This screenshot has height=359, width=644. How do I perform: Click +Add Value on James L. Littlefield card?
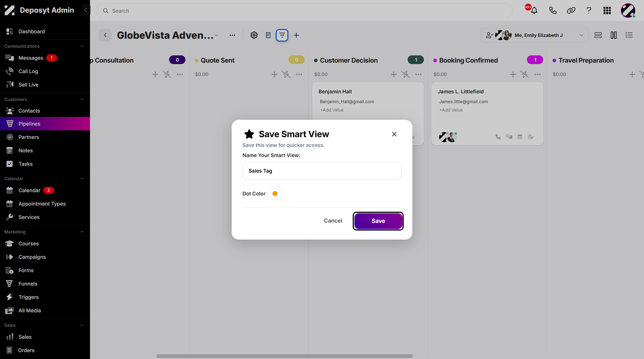[x=451, y=110]
